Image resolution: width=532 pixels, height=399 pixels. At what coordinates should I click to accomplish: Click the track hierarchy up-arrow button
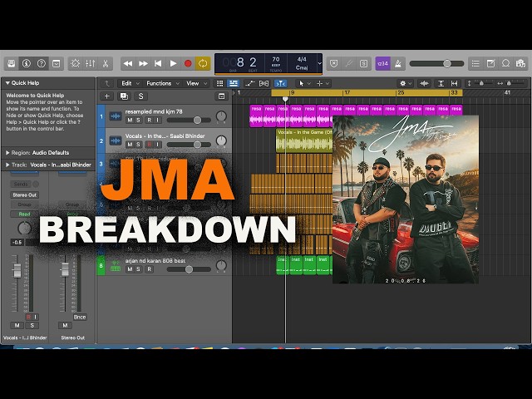[107, 83]
